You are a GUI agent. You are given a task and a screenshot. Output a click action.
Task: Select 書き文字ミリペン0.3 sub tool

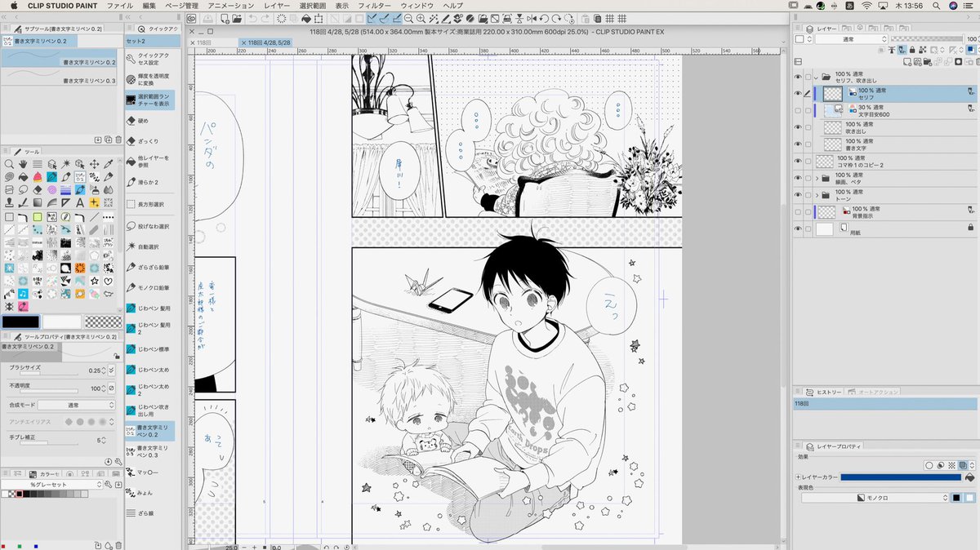(x=59, y=75)
